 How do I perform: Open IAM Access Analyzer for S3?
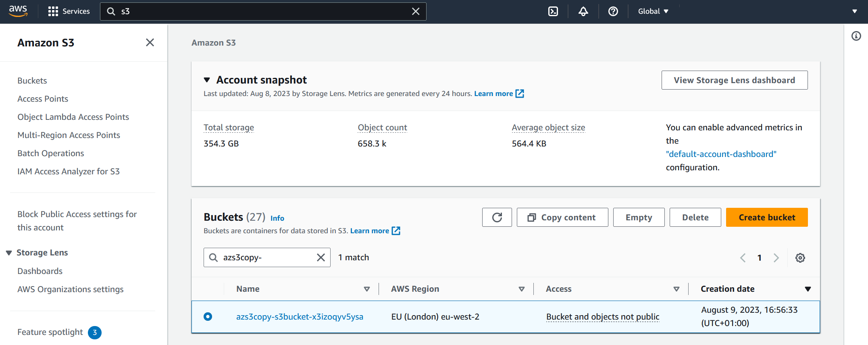click(x=69, y=171)
